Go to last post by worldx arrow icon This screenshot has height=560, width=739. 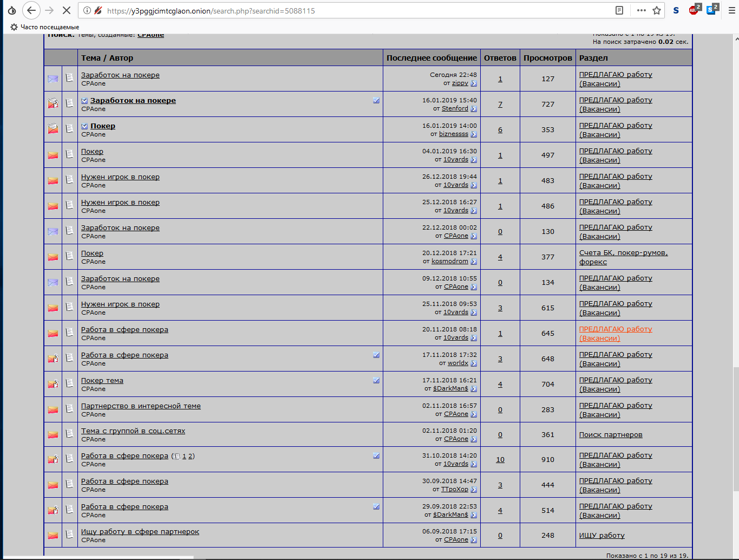[x=474, y=363]
